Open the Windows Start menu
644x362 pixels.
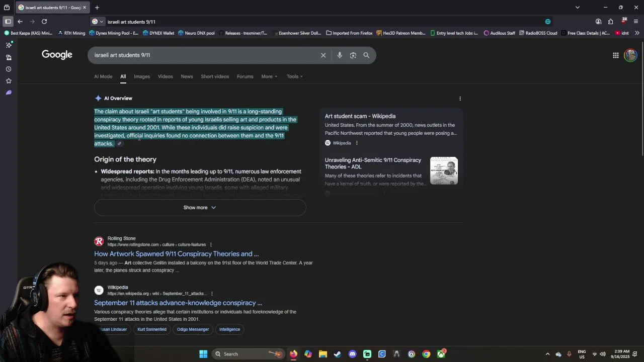click(203, 354)
